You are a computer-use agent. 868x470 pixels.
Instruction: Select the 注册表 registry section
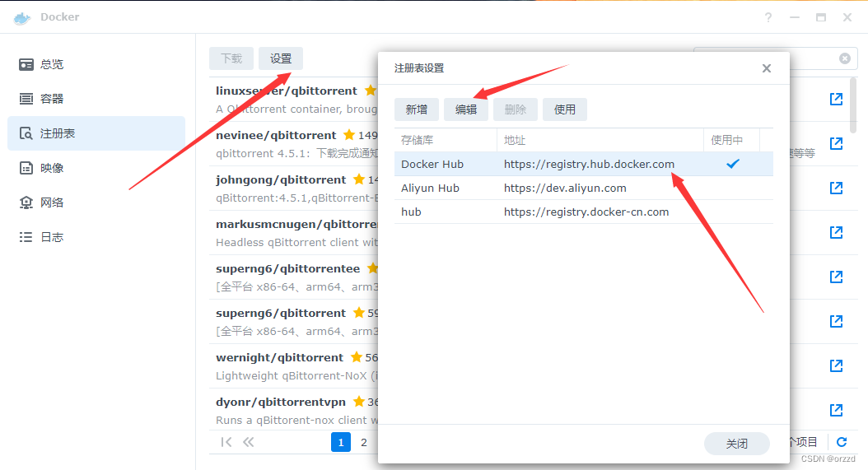point(96,133)
